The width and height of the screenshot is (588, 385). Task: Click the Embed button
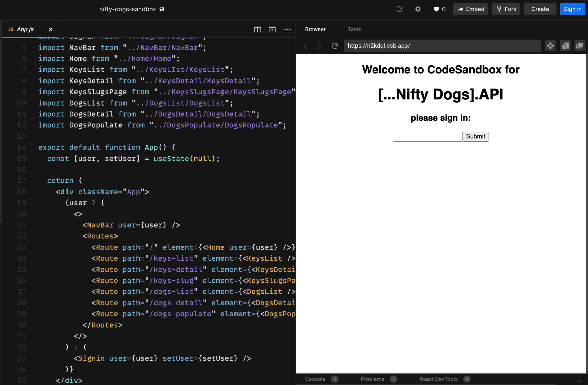[470, 9]
